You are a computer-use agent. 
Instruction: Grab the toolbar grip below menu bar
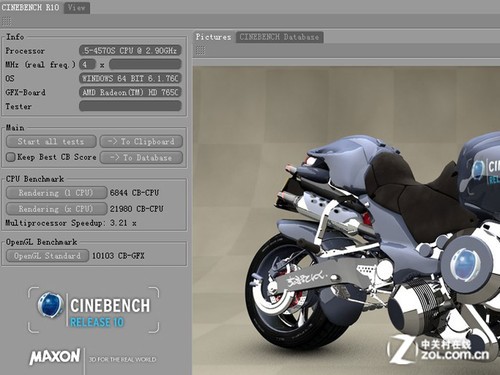tap(6, 22)
